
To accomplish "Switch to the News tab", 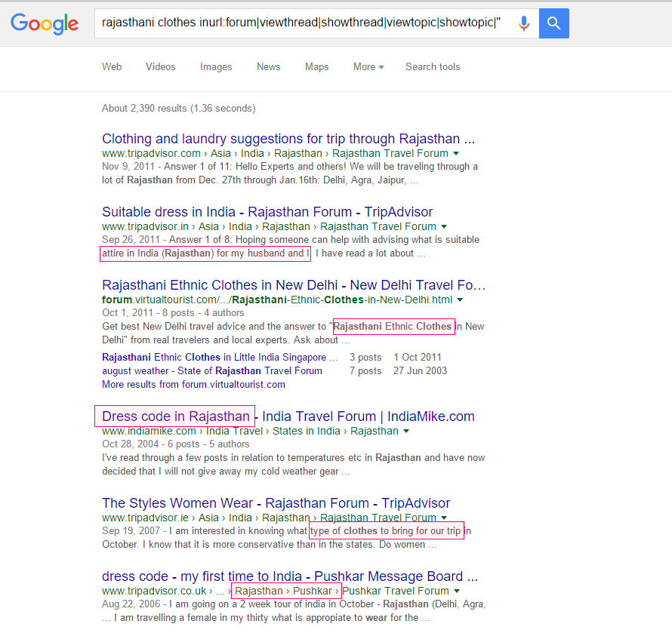I will tap(269, 67).
